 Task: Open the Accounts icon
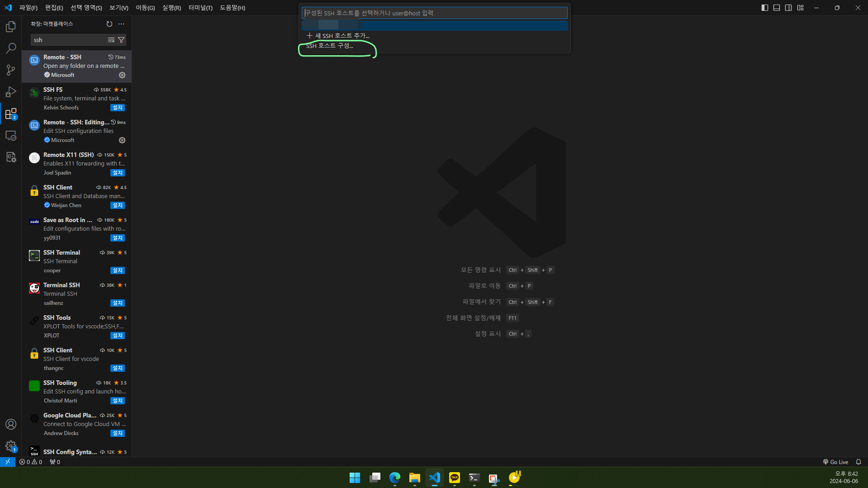(x=11, y=424)
